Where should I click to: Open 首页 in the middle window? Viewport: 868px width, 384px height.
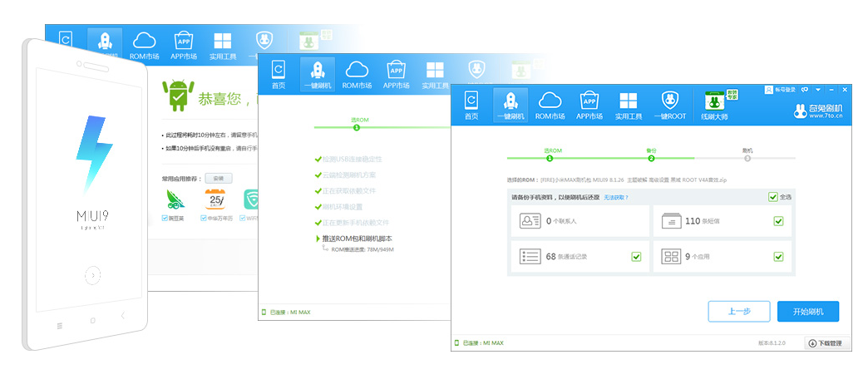click(x=279, y=75)
